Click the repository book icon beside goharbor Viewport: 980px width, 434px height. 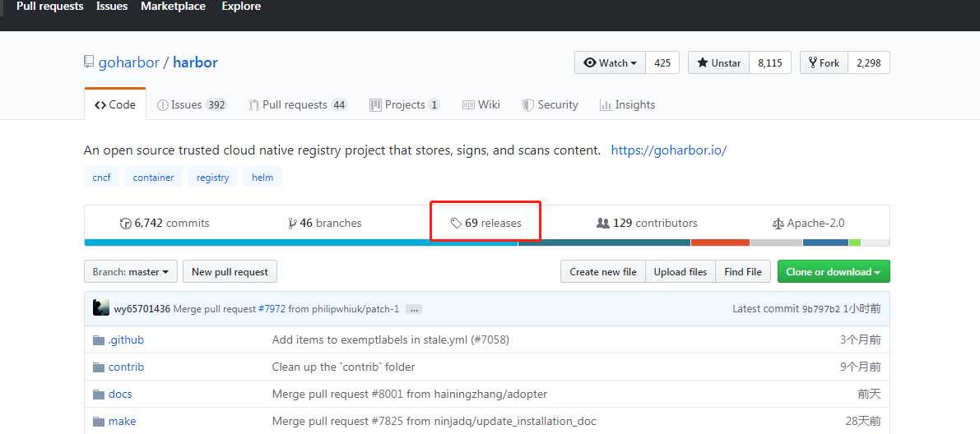pos(89,62)
